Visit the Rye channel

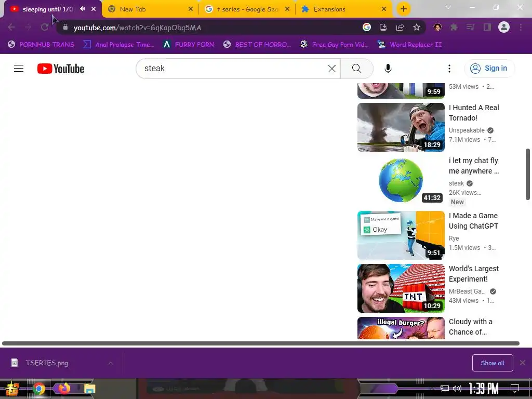coord(454,238)
